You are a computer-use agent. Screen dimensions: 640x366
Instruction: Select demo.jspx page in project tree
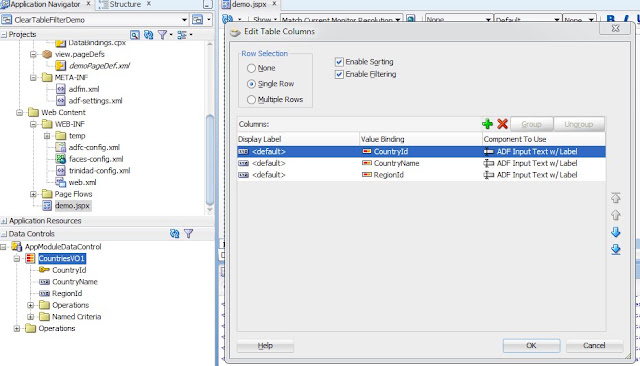[72, 206]
